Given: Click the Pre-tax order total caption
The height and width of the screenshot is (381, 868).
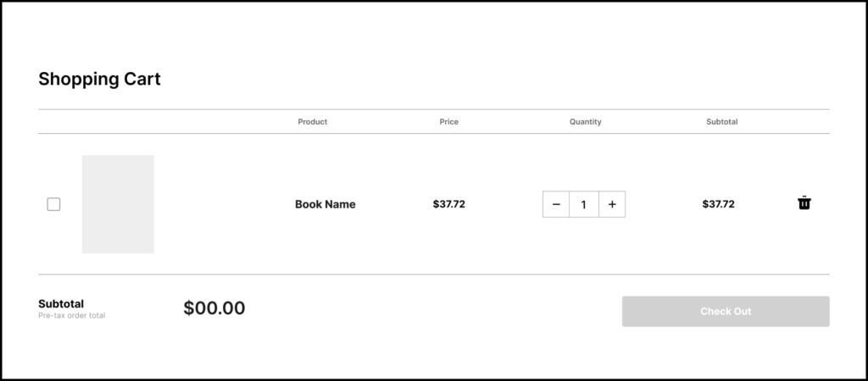Looking at the screenshot, I should [x=71, y=316].
